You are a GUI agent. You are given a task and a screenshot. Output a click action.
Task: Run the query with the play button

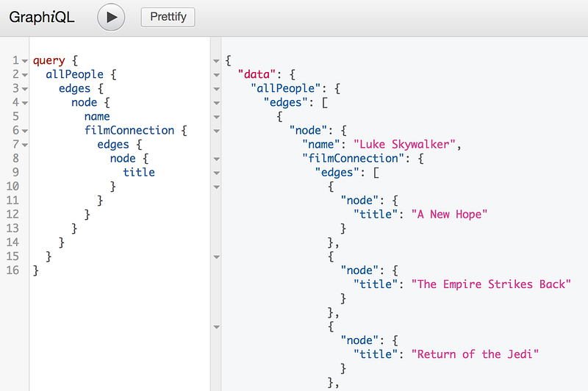(111, 18)
